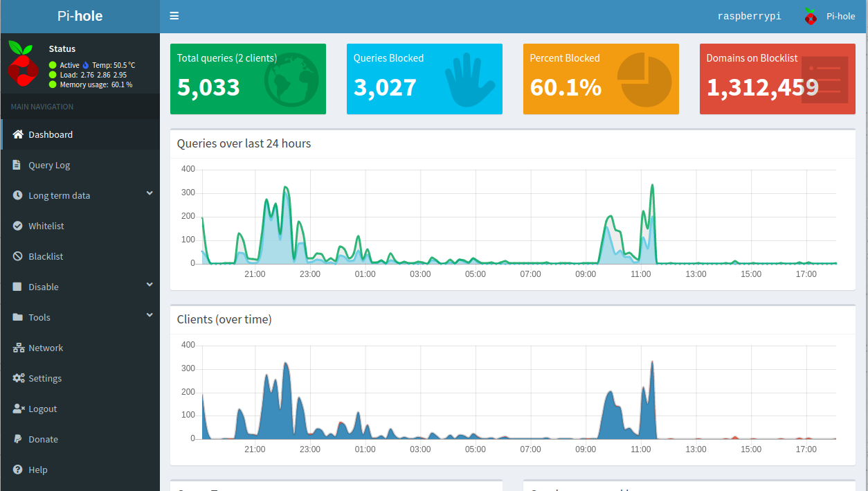
Task: Click the Logout user icon
Action: point(19,409)
